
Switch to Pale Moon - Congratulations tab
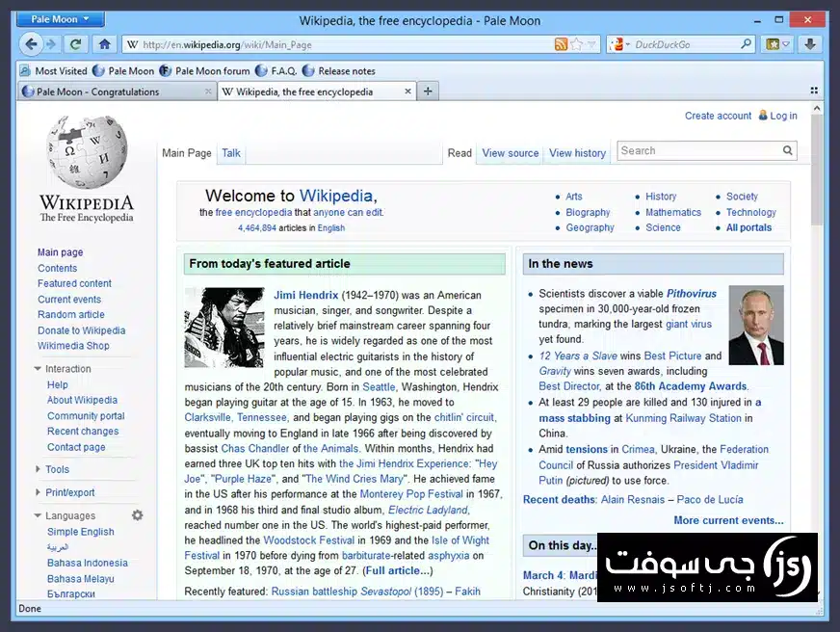pos(117,92)
